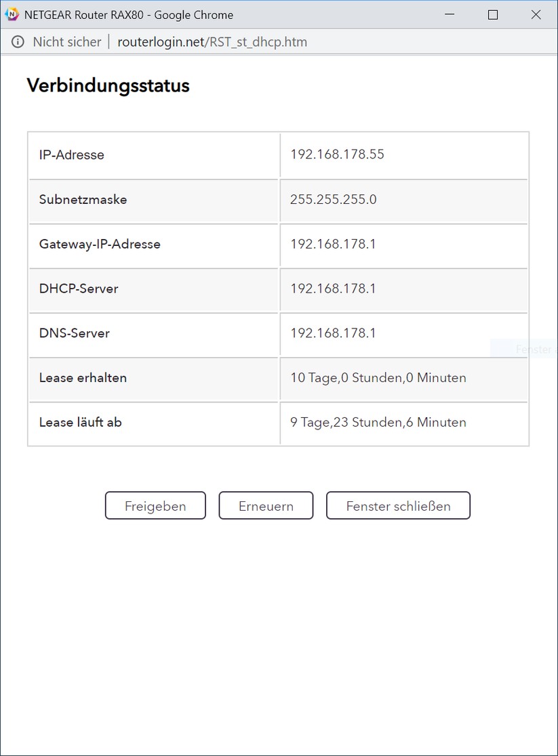Click the Lease erhalten duration value

tap(378, 378)
